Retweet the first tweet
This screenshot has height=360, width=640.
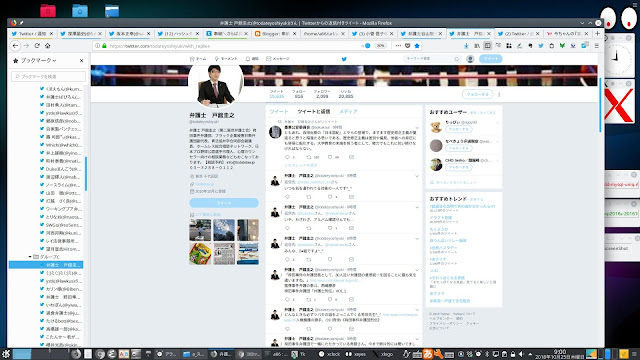tap(309, 157)
